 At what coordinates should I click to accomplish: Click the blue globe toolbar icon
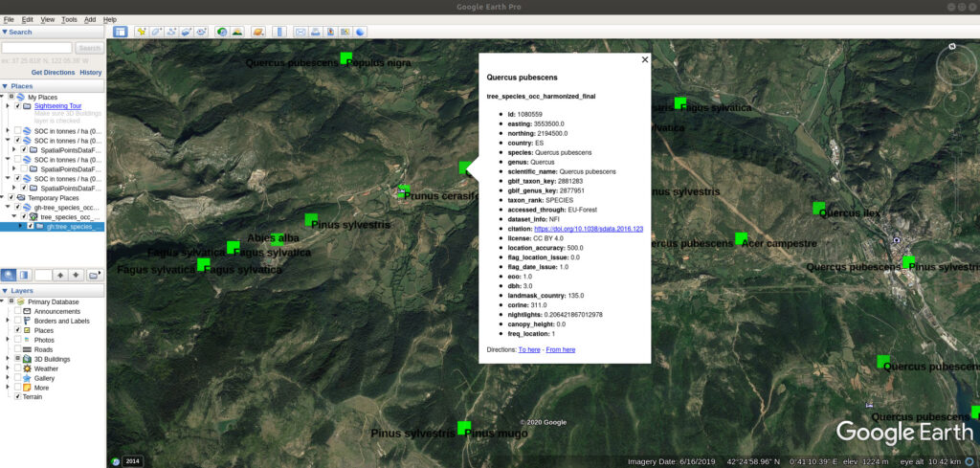tap(361, 32)
